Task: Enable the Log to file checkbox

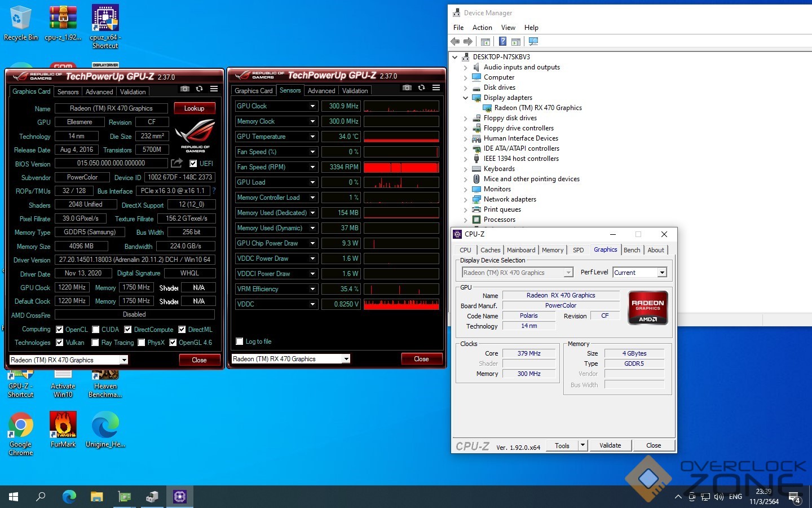Action: click(240, 341)
